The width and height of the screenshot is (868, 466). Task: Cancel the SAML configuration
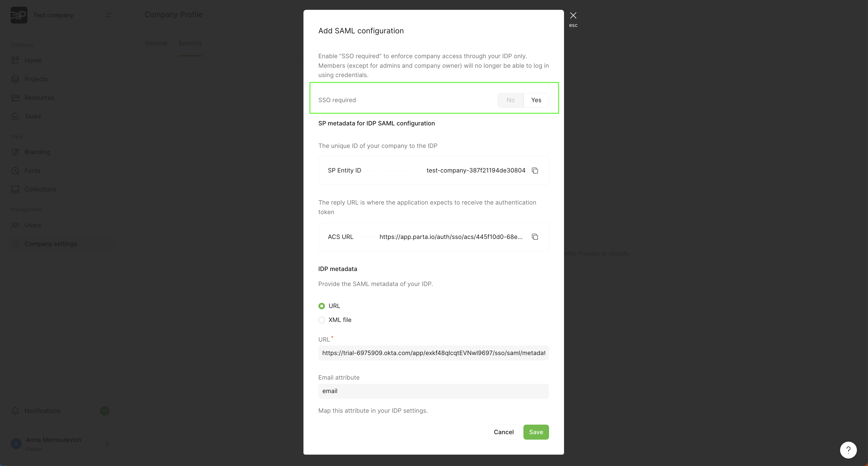504,432
